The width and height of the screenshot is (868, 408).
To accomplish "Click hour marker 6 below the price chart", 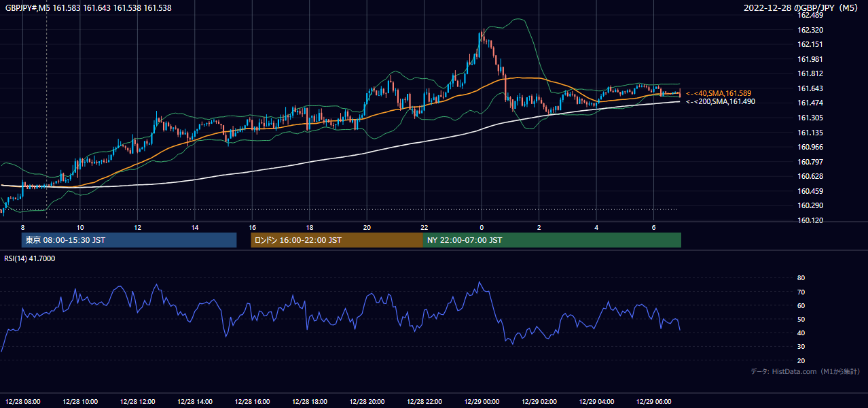I will [653, 227].
